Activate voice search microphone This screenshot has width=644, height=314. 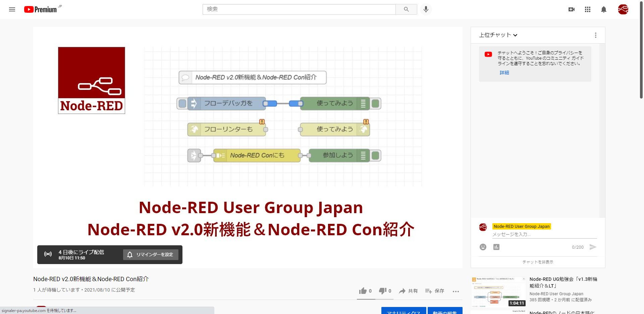[x=426, y=9]
